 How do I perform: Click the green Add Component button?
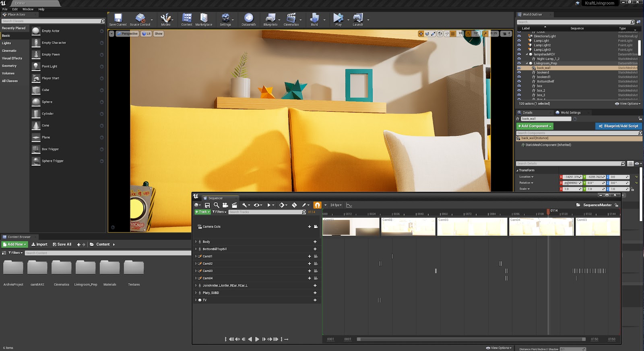point(535,126)
